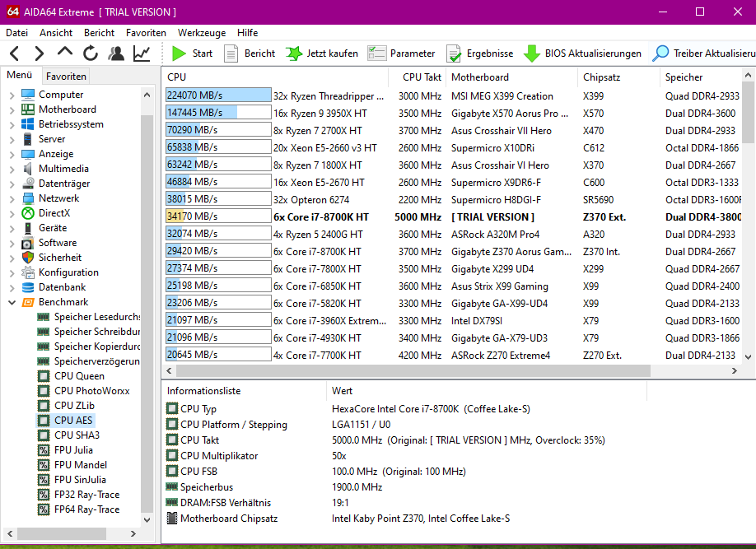Screen dimensions: 756x549
Task: Open Parameter settings in the toolbar
Action: pyautogui.click(x=401, y=53)
